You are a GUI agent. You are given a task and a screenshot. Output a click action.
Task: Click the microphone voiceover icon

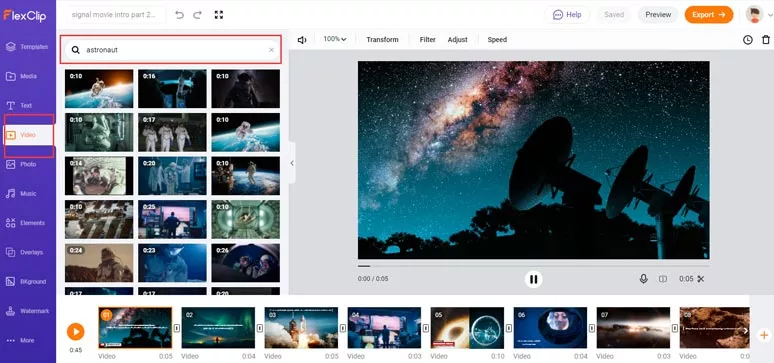[643, 279]
